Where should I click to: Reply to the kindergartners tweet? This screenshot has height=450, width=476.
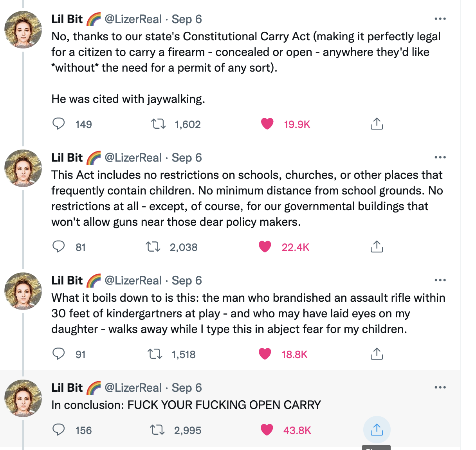[x=59, y=354]
